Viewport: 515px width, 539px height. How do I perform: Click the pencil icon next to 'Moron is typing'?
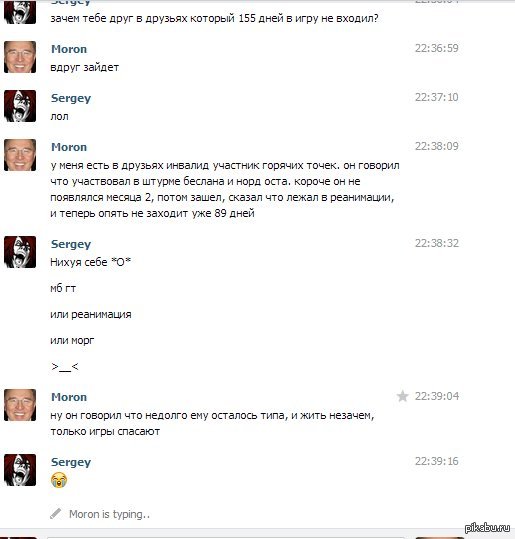click(56, 514)
